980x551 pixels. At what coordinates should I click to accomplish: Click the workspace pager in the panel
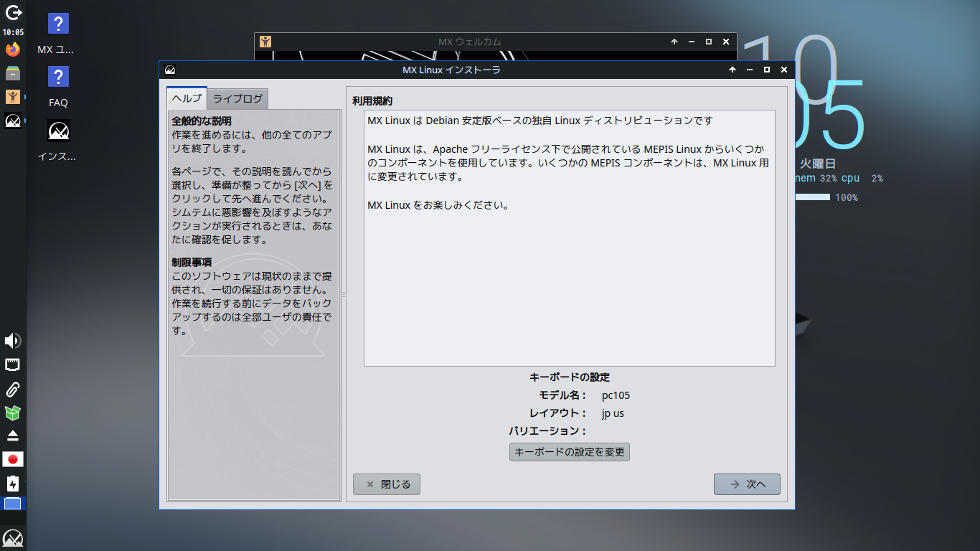click(x=13, y=504)
